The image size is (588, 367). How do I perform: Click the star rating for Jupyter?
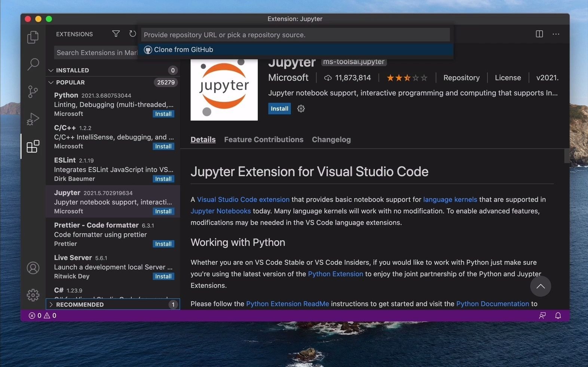click(x=407, y=78)
